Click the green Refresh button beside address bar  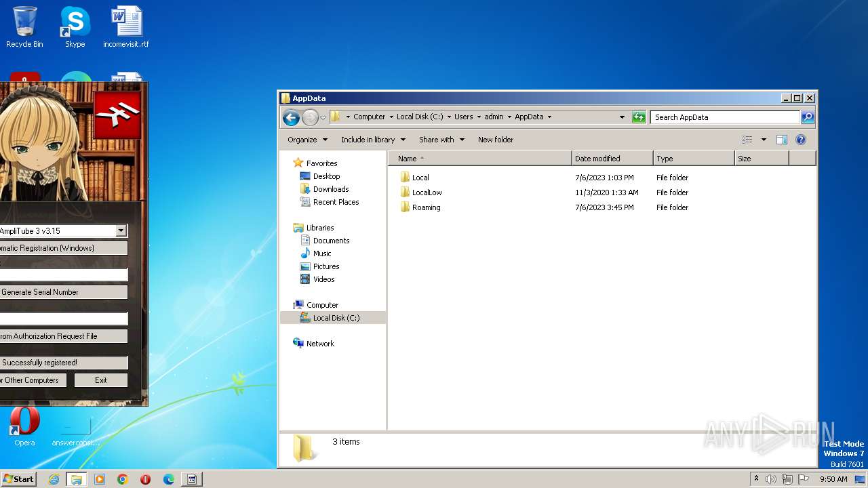click(639, 117)
